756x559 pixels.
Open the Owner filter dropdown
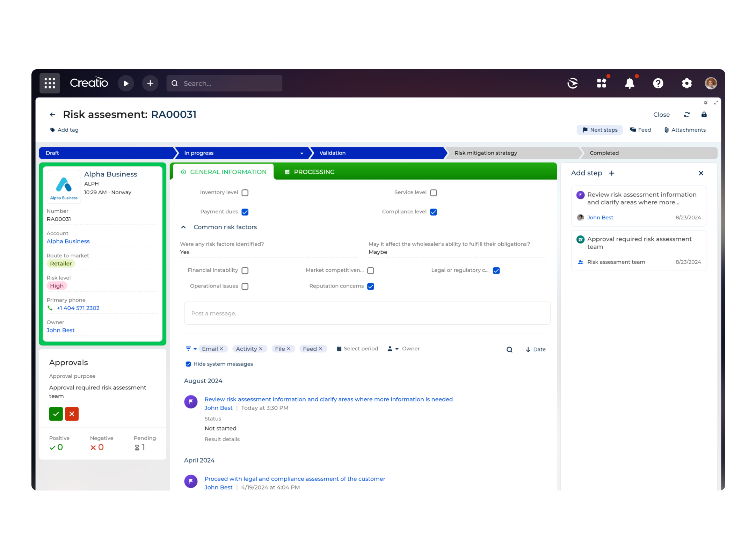pyautogui.click(x=397, y=349)
